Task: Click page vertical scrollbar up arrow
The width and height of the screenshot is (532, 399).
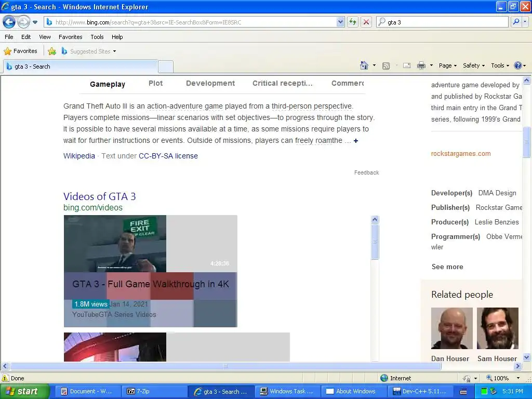Action: pos(527,81)
